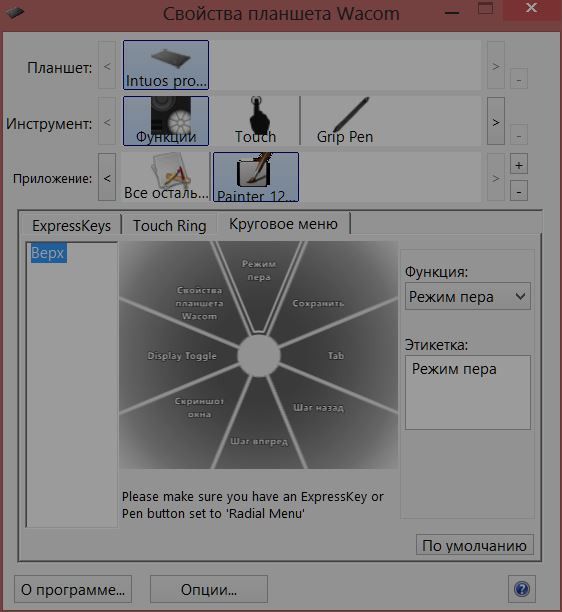Select the Сохранить slice of the radial menu
Image resolution: width=562 pixels, height=612 pixels.
click(x=318, y=303)
